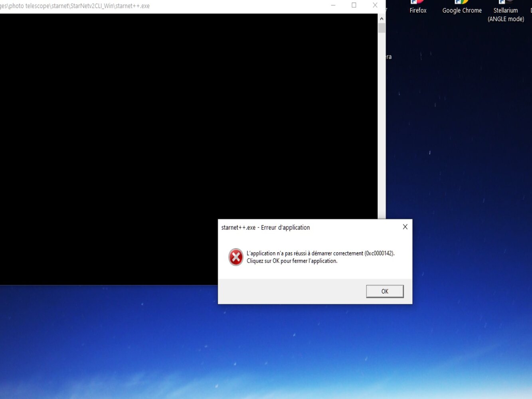Screen dimensions: 532x399
Task: Click the red error icon in dialog
Action: pos(236,257)
